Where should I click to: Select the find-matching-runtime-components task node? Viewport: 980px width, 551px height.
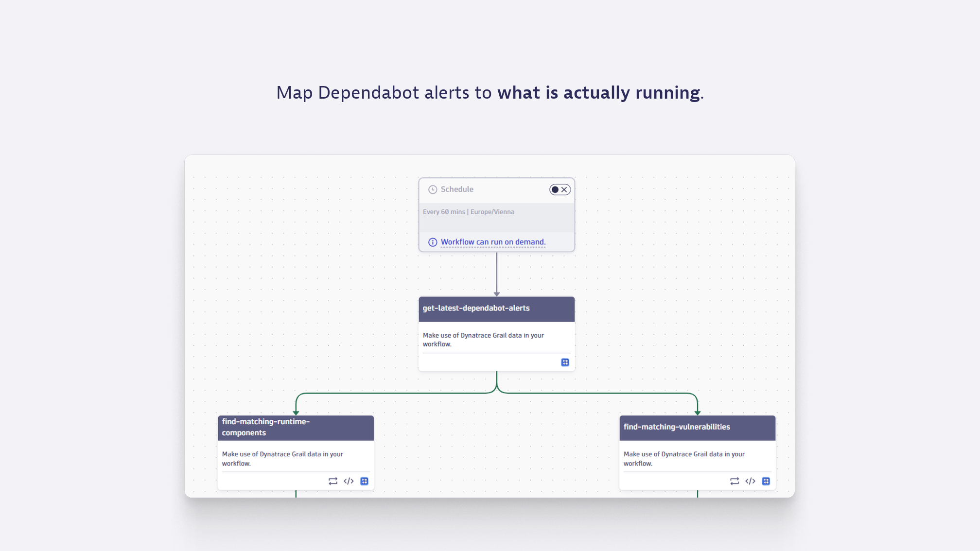click(296, 452)
